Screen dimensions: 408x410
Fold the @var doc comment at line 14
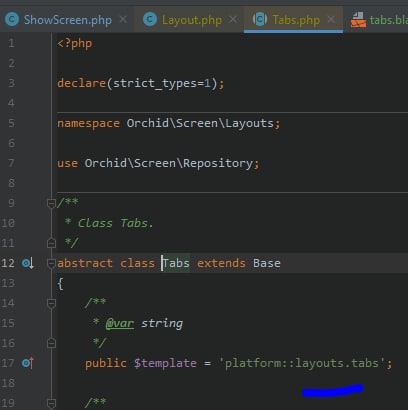(x=51, y=303)
